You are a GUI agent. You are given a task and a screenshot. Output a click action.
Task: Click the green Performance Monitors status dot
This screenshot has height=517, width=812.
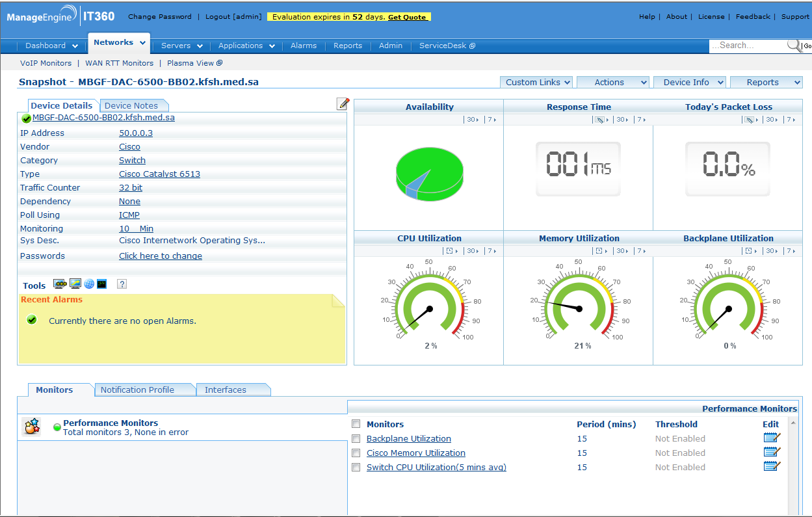[x=57, y=427]
